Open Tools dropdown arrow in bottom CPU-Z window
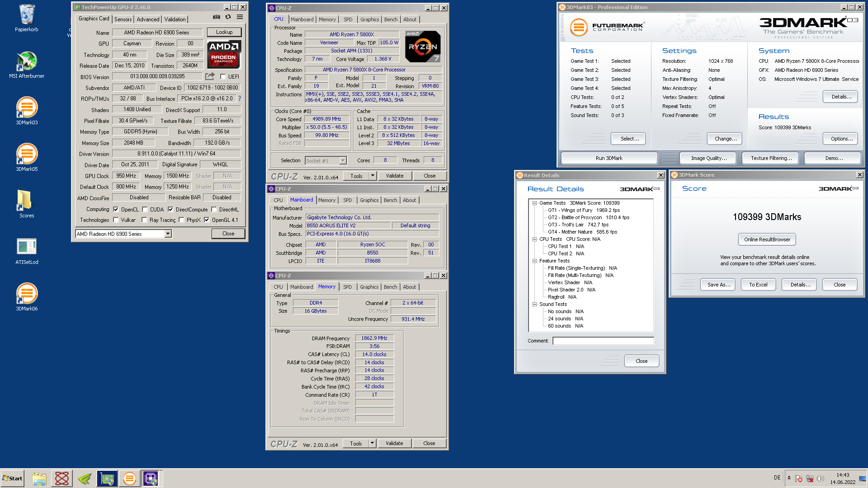The width and height of the screenshot is (868, 488). tap(372, 443)
